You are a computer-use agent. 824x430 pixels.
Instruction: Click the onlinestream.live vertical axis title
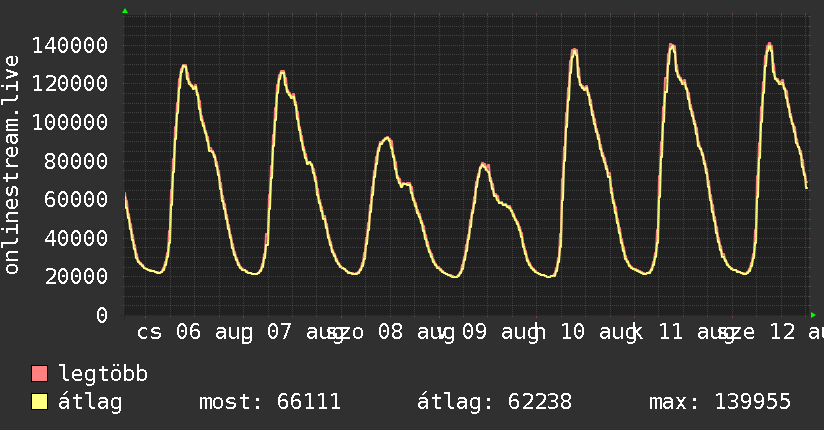(12, 165)
